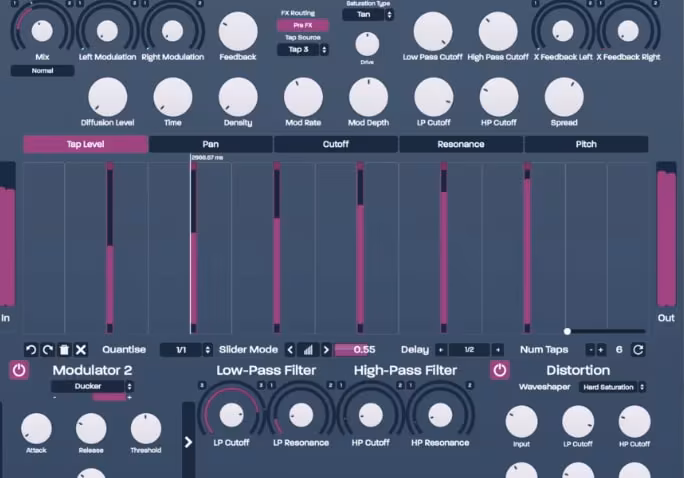
Task: Switch to the Cutoff tab
Action: coord(336,144)
